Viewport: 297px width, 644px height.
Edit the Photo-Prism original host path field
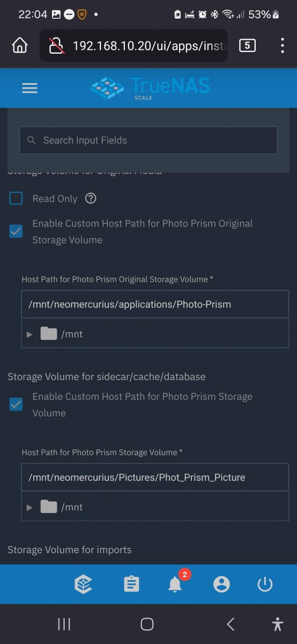155,304
